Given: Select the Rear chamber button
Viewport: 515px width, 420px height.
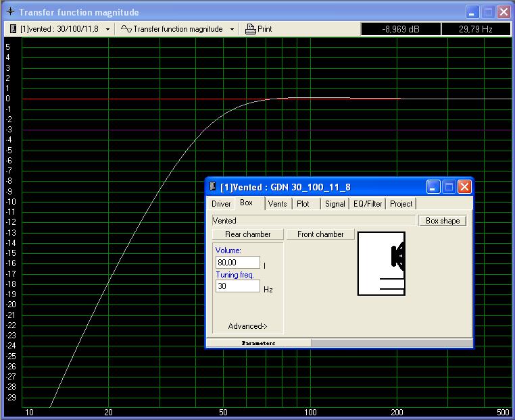Looking at the screenshot, I should pyautogui.click(x=247, y=234).
